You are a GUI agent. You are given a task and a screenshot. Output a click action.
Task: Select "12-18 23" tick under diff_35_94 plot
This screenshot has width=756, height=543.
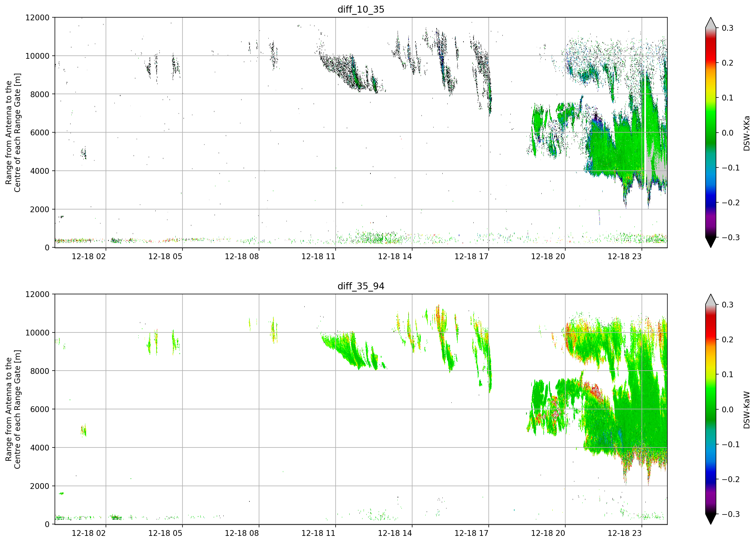(625, 533)
